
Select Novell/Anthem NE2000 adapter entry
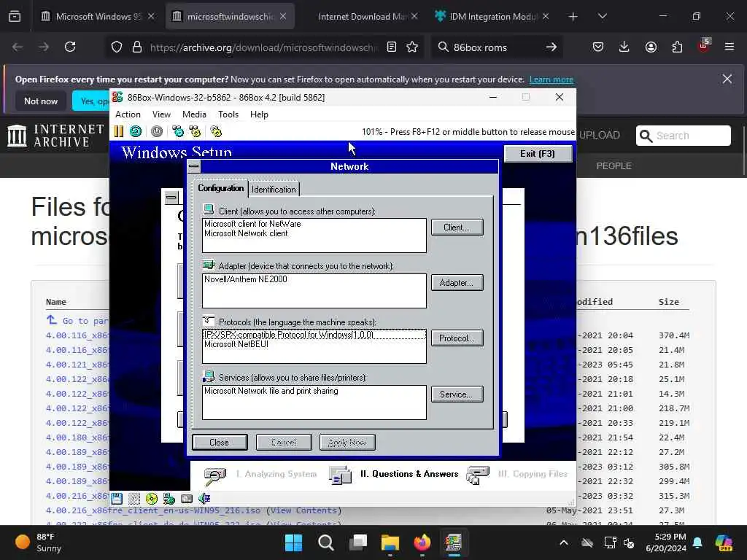point(246,279)
